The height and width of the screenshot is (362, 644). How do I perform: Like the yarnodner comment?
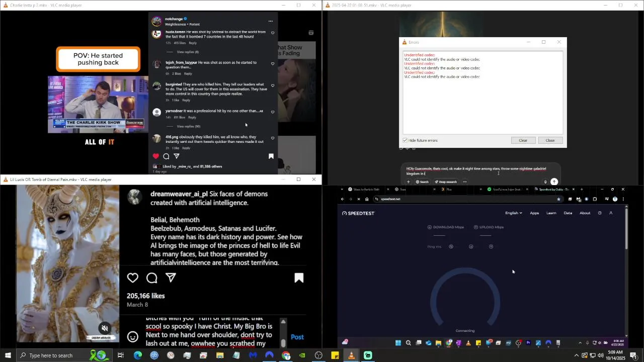[x=273, y=112]
